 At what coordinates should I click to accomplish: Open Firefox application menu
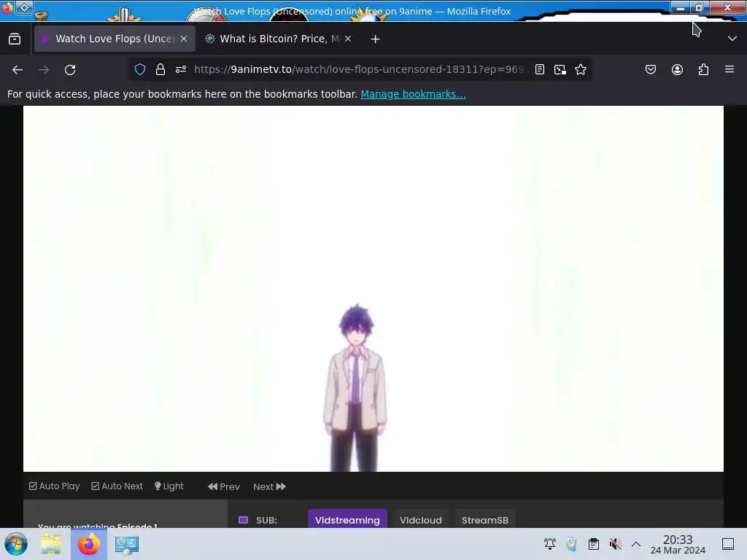click(x=729, y=69)
